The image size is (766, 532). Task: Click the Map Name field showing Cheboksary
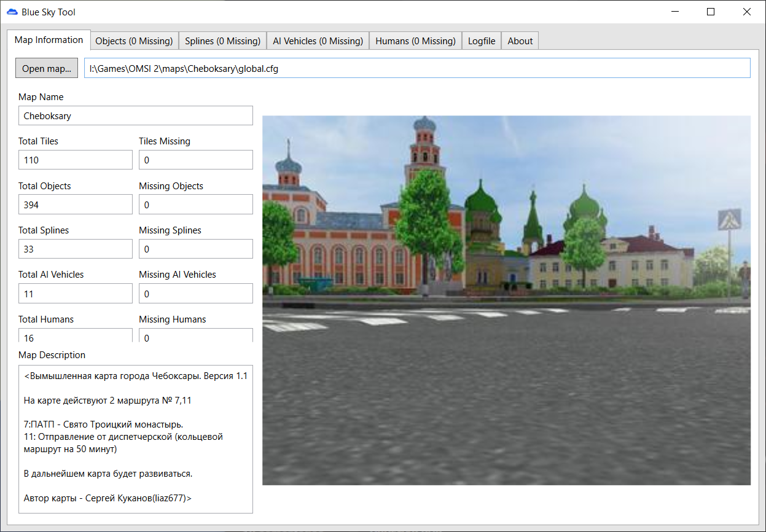point(136,115)
